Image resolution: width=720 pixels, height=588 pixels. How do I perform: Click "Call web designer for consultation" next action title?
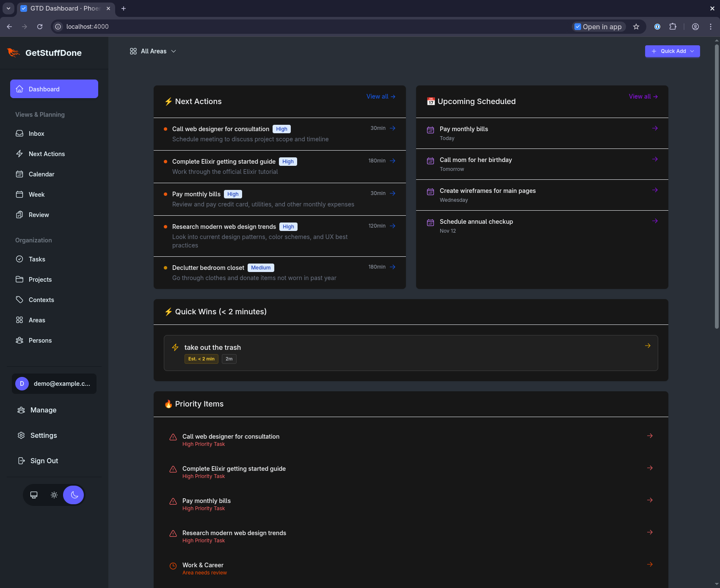tap(221, 129)
